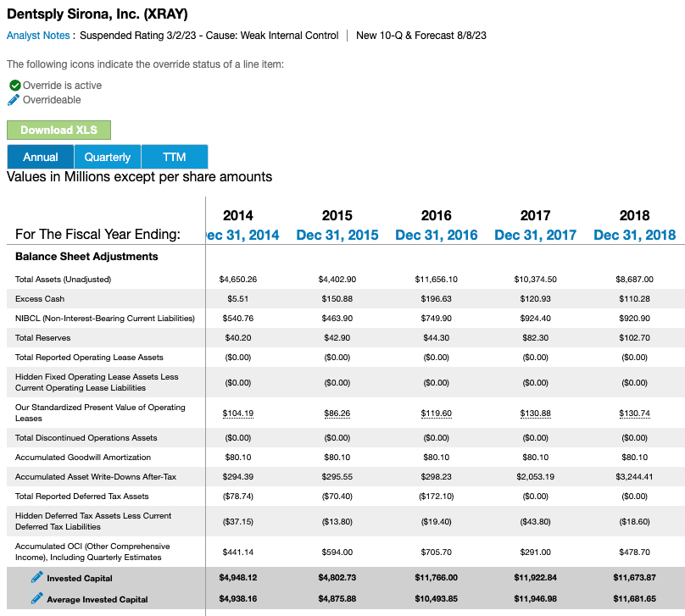
Task: Click the $8,687.00 total assets cell
Action: click(635, 280)
